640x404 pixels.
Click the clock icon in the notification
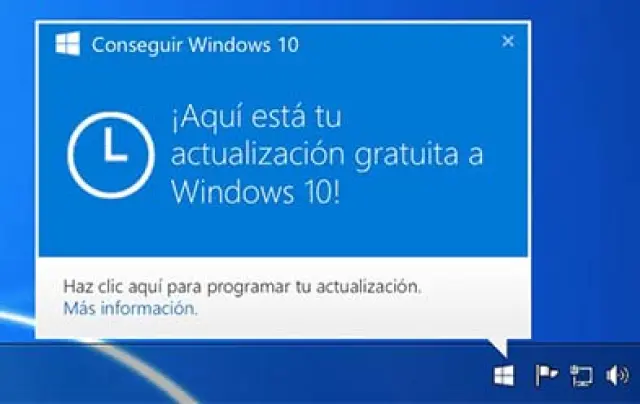[x=111, y=155]
